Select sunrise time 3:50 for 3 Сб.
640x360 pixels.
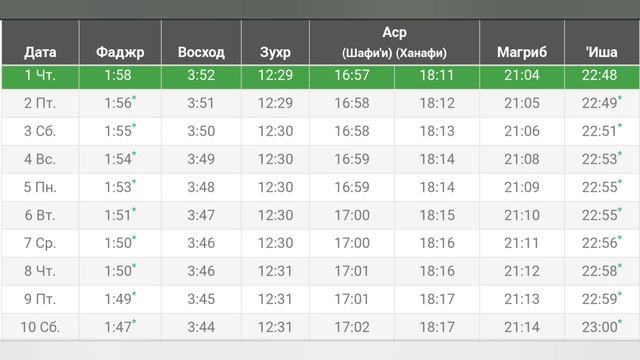coord(201,131)
